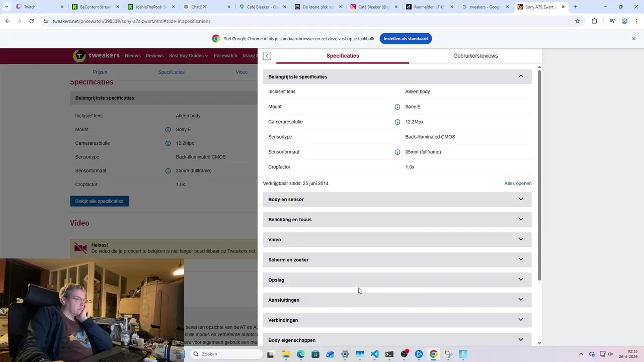Expand the Scherm en zoeker section
644x362 pixels.
(x=397, y=260)
